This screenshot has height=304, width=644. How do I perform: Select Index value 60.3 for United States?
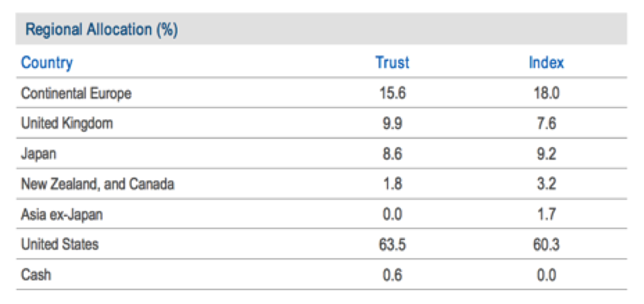pyautogui.click(x=546, y=245)
